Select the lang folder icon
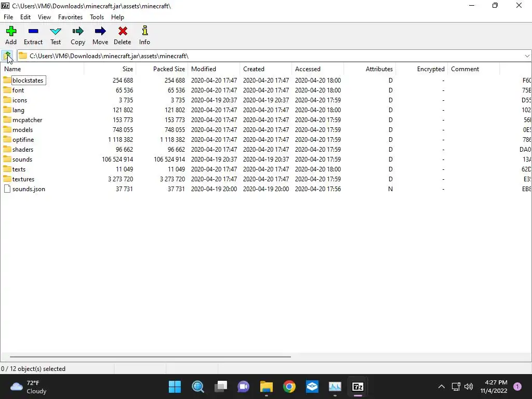Image resolution: width=532 pixels, height=399 pixels. pos(7,110)
